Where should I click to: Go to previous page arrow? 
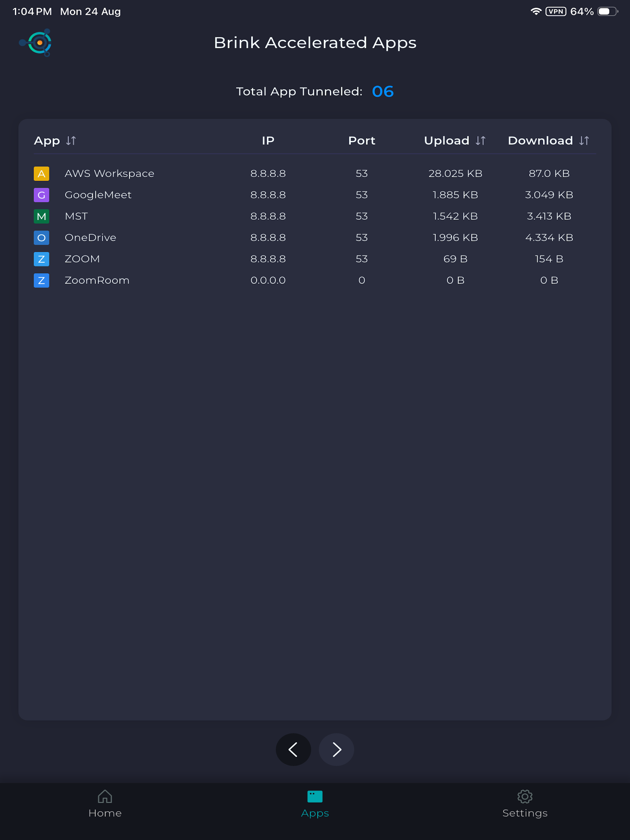tap(293, 749)
